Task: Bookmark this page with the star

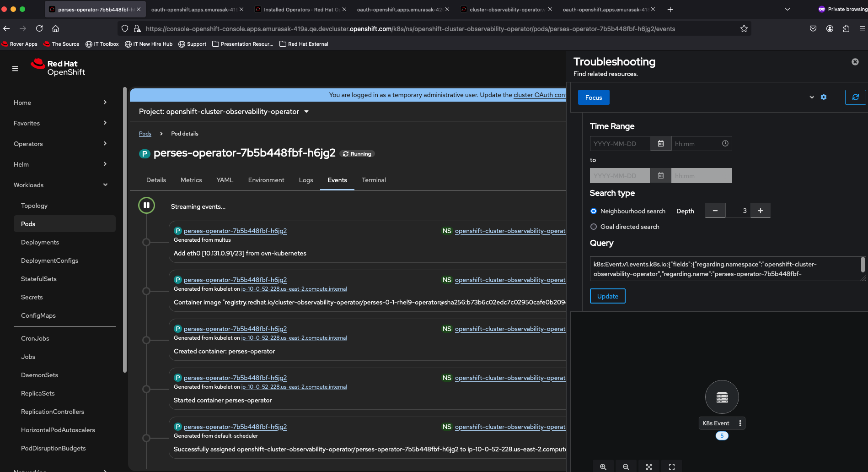Action: click(x=744, y=28)
